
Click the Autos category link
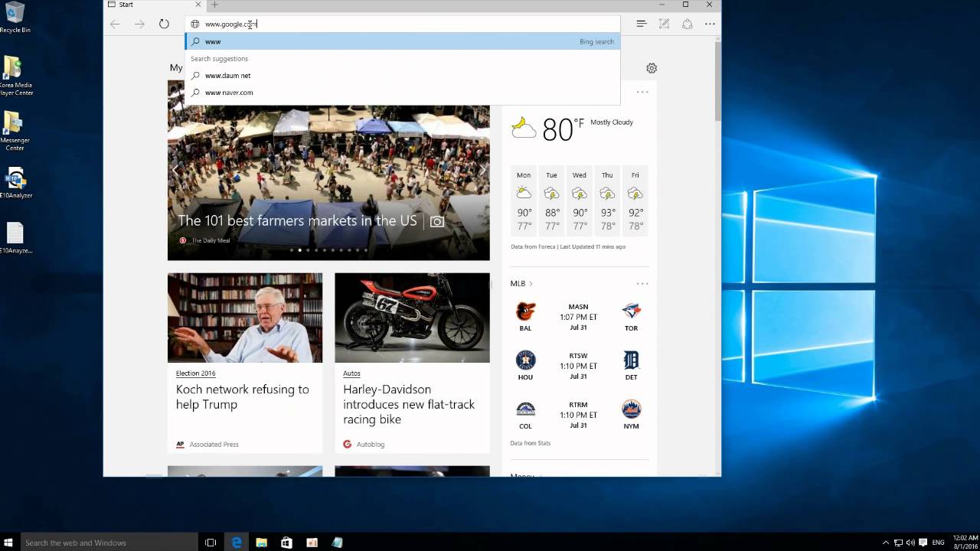pos(351,373)
